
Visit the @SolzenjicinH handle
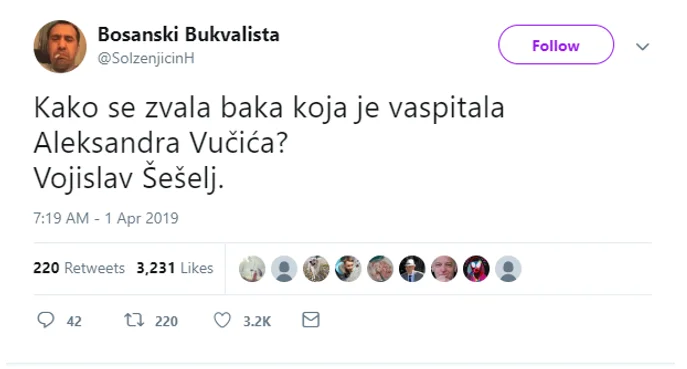pos(146,58)
